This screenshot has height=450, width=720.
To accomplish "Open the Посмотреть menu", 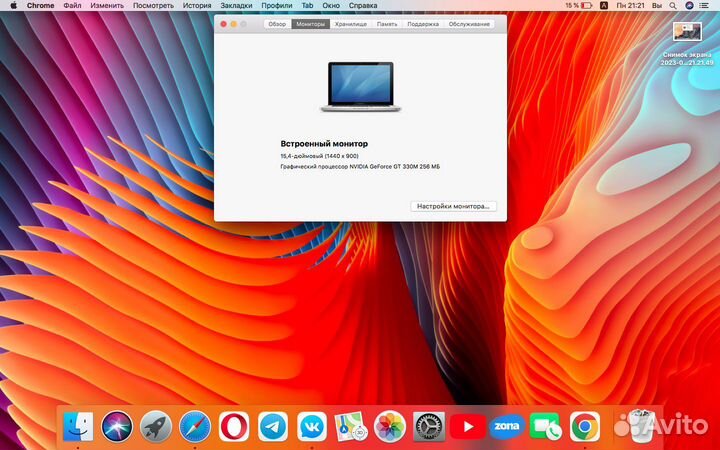I will click(x=153, y=6).
